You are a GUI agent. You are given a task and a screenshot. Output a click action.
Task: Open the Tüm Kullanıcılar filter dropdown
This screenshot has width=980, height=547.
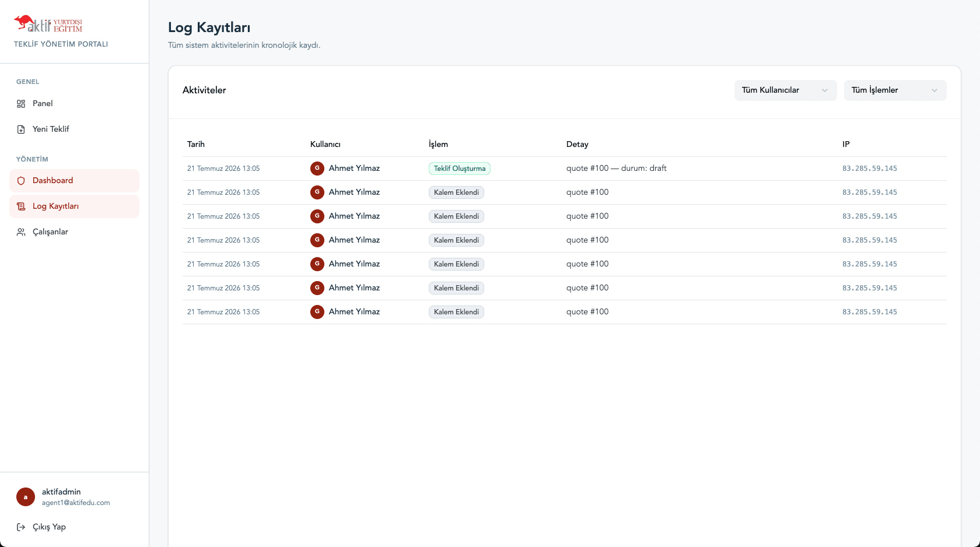[x=785, y=90]
